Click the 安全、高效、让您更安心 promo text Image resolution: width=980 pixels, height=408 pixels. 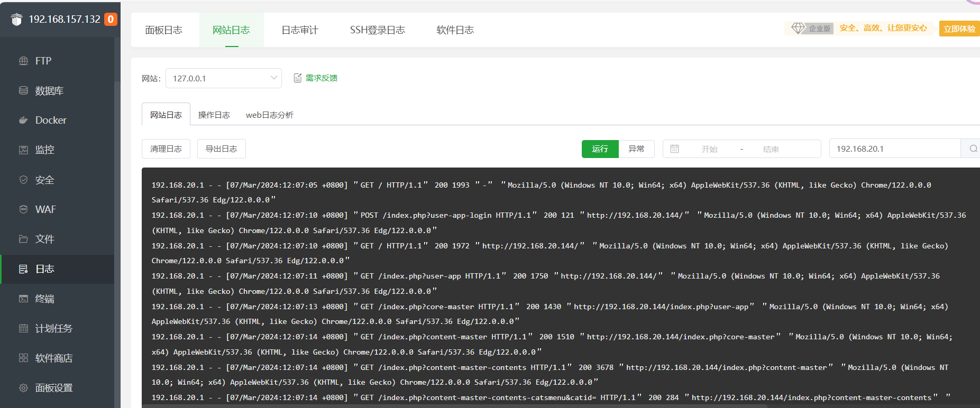883,28
